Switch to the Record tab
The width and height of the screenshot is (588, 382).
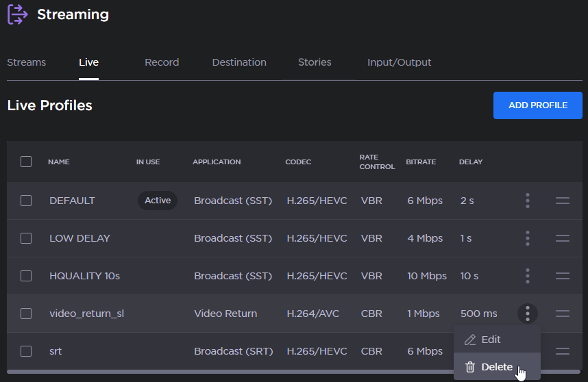(162, 62)
